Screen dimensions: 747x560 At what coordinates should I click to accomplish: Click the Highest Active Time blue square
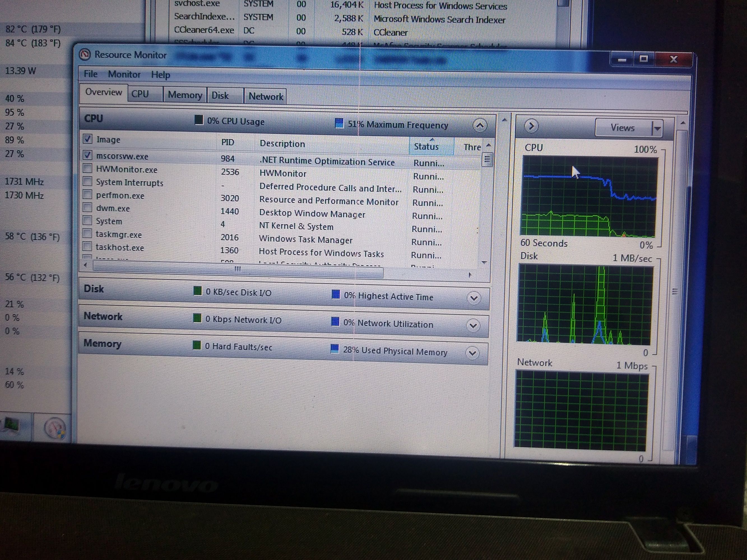[335, 294]
